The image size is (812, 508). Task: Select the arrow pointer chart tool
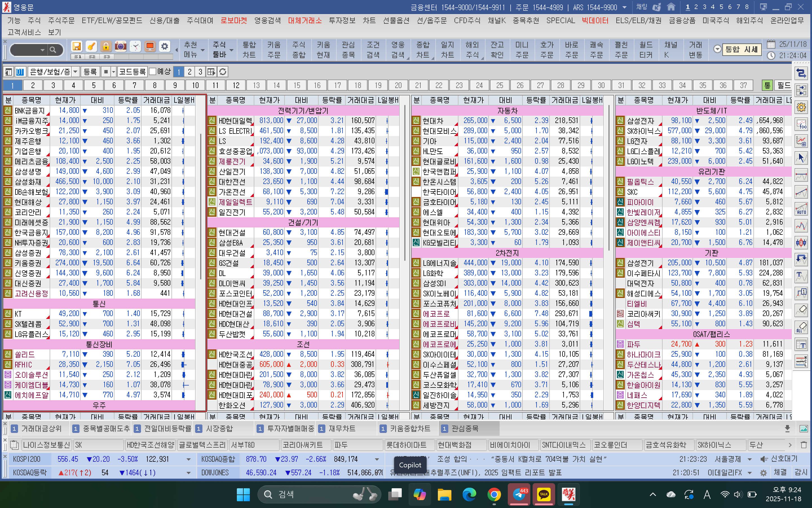click(801, 158)
